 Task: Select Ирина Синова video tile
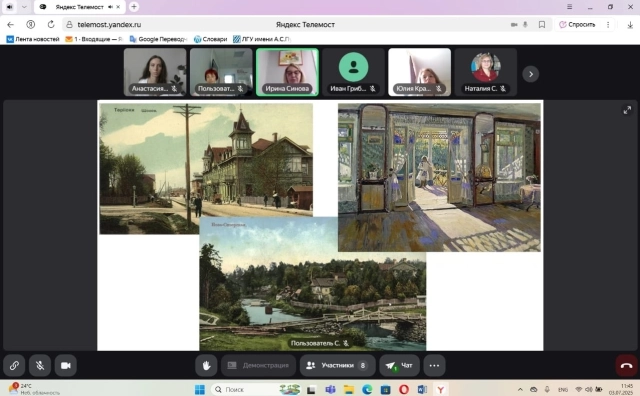[x=287, y=72]
